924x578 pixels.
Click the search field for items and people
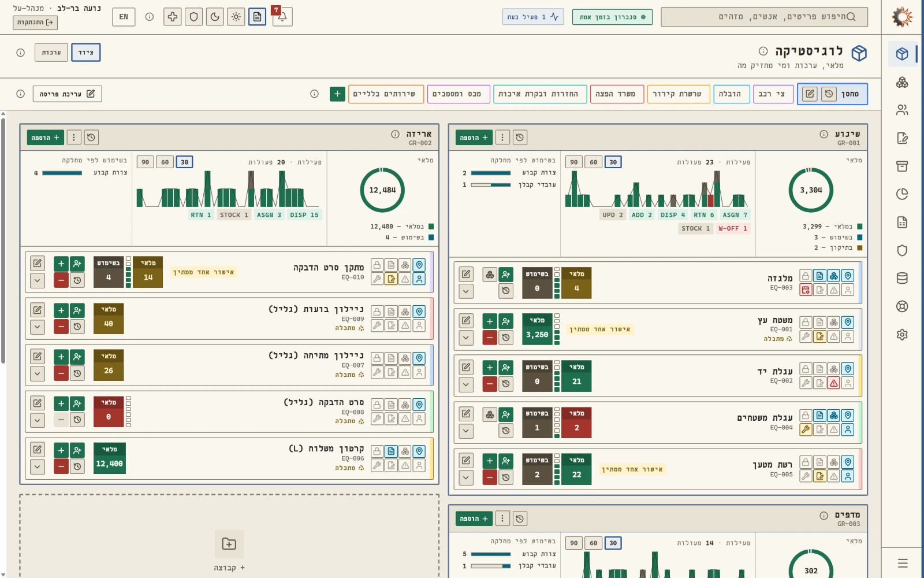click(x=764, y=17)
